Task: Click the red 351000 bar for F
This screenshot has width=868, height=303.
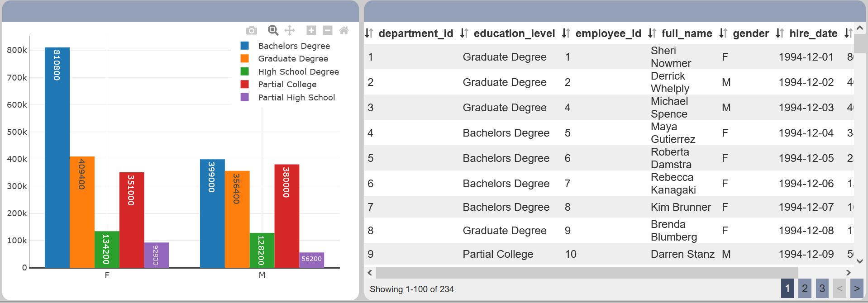Action: coord(132,220)
